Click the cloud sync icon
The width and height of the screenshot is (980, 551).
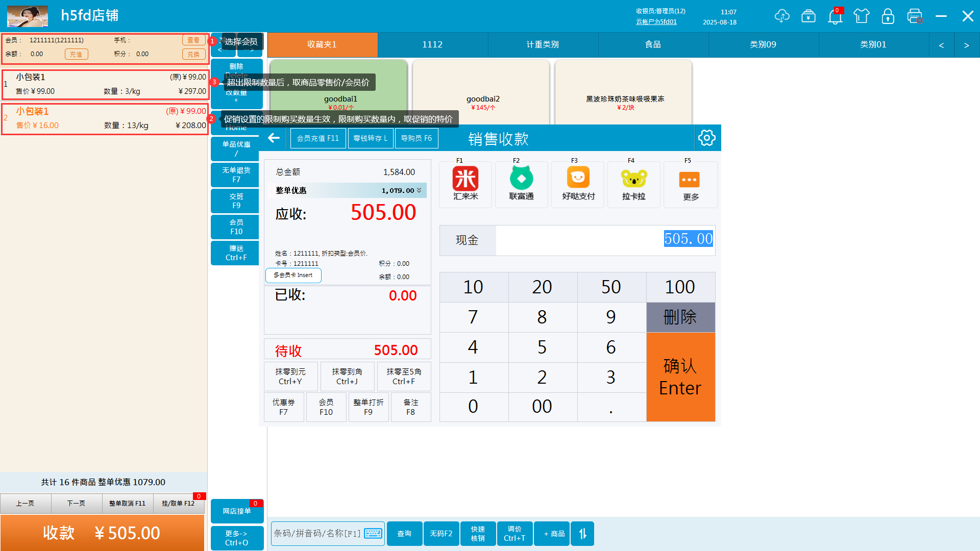[781, 16]
